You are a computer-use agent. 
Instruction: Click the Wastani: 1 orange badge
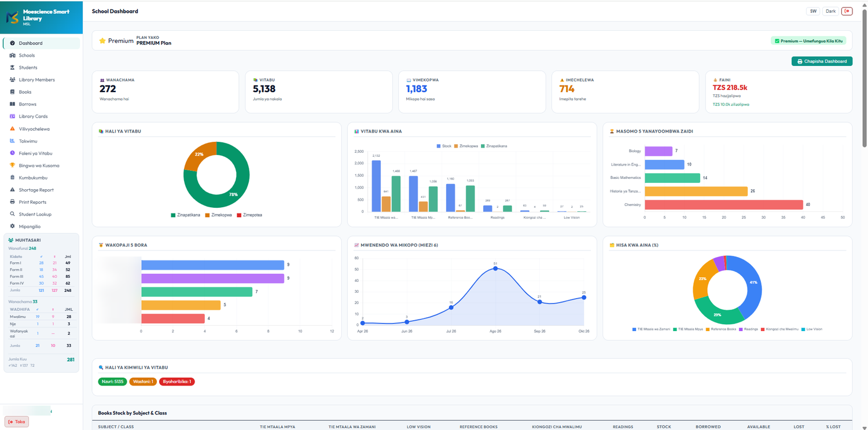[x=143, y=381]
